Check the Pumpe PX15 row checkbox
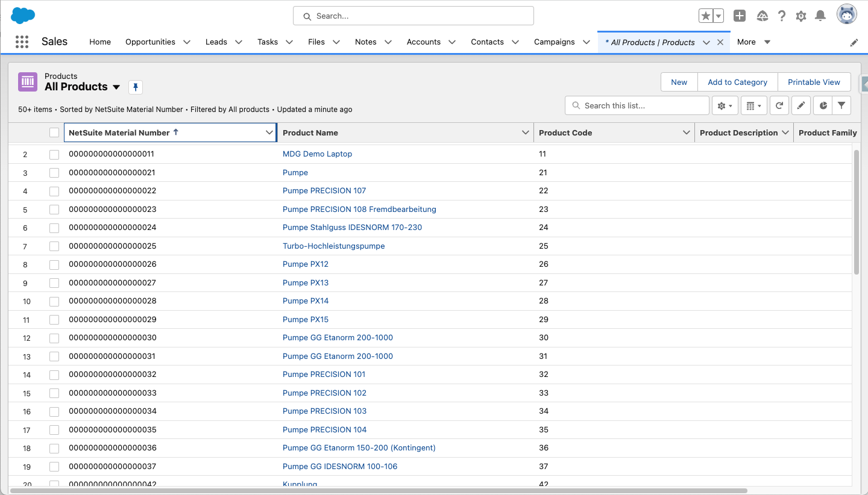868x495 pixels. [54, 320]
